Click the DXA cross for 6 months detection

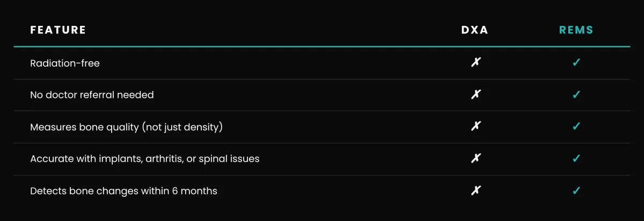click(x=475, y=191)
